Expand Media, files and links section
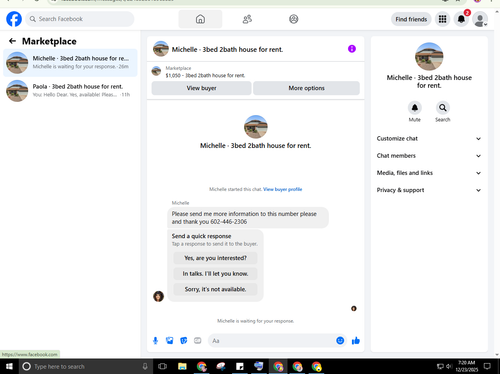Image resolution: width=500 pixels, height=374 pixels. click(429, 173)
